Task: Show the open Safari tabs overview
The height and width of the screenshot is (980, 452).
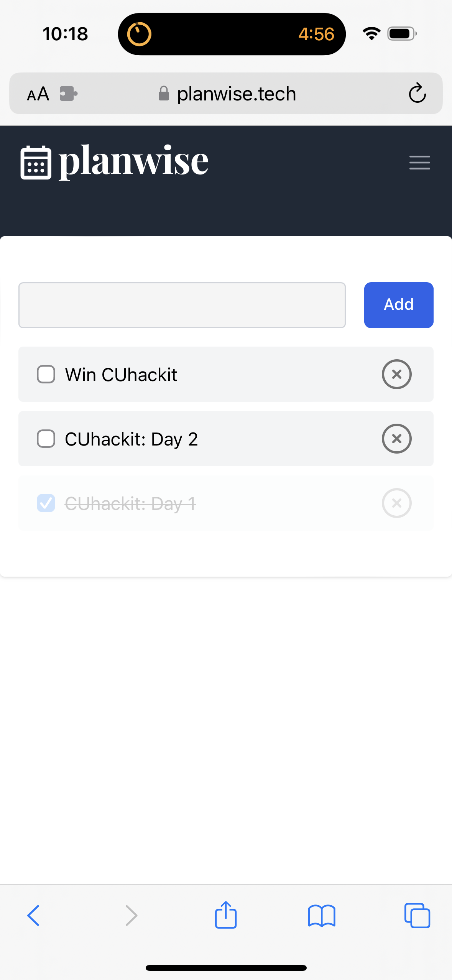Action: click(x=417, y=916)
